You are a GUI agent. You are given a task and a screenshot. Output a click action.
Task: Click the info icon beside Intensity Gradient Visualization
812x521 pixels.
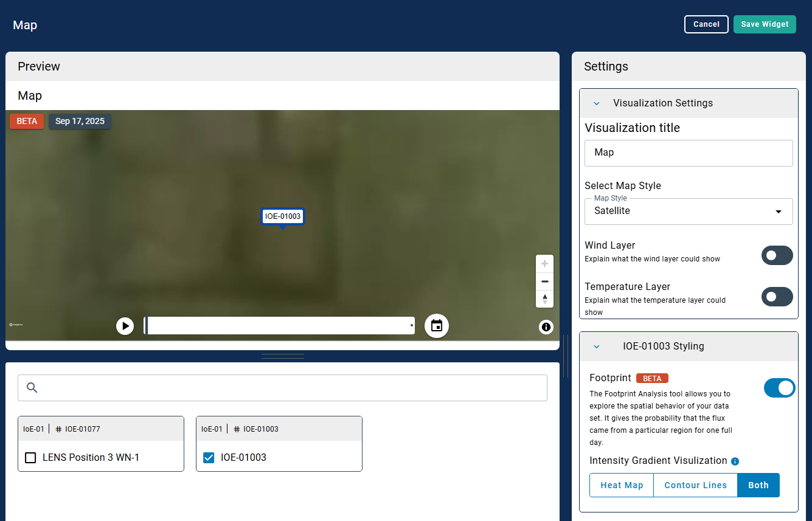point(735,461)
